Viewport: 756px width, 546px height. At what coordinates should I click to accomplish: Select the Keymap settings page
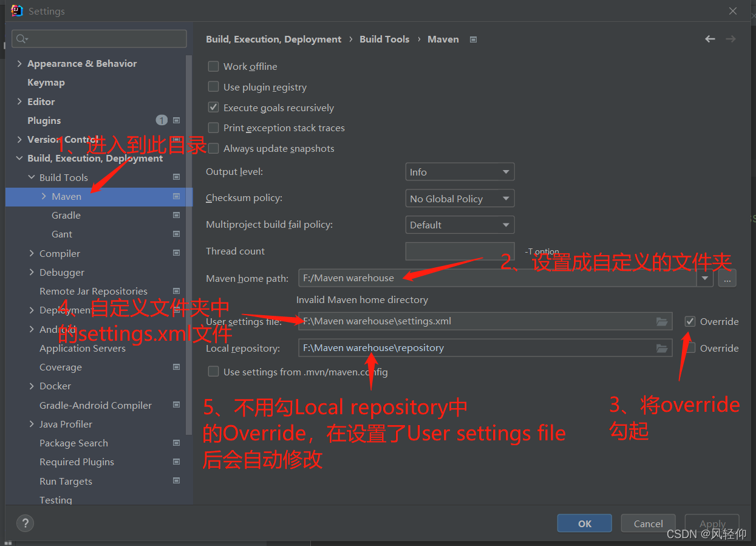click(x=46, y=83)
